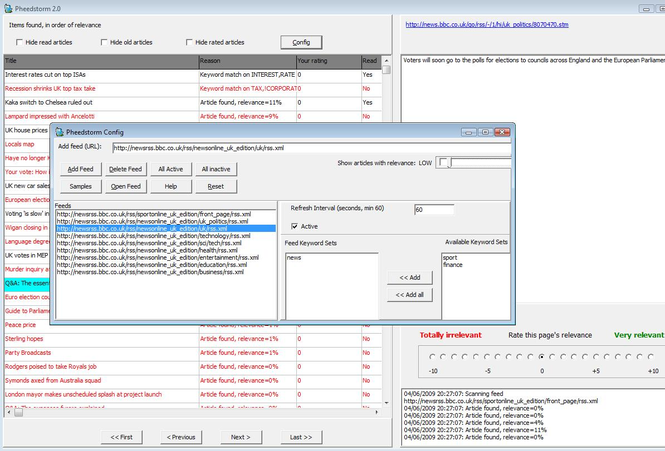Select the technology rss feed
Image resolution: width=665 pixels, height=451 pixels.
coord(165,236)
